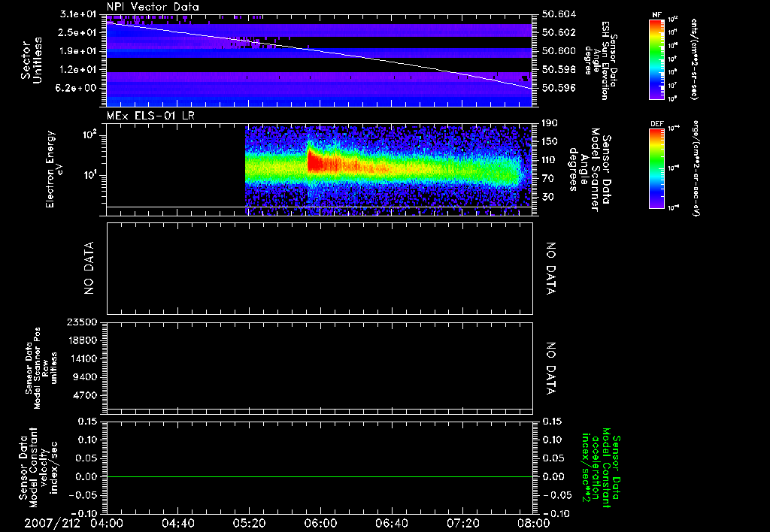Click the green zero line in velocity panel

(320, 476)
